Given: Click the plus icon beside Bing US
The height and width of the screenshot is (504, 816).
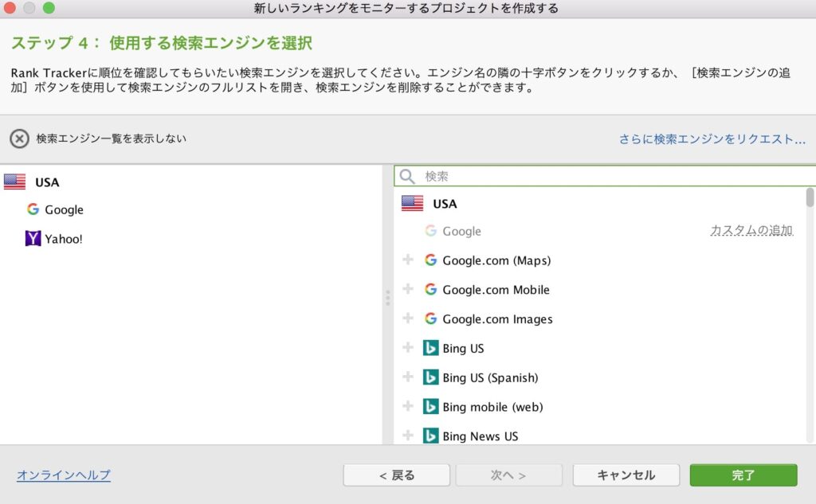Looking at the screenshot, I should click(x=408, y=347).
